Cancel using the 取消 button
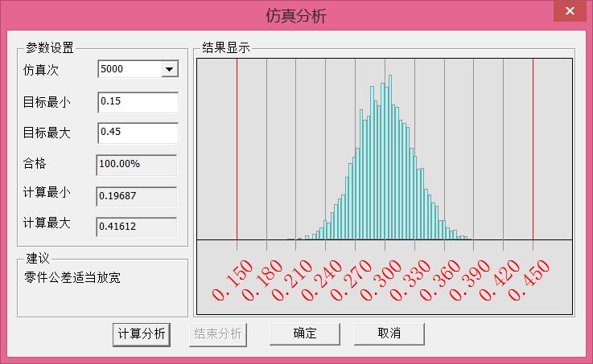Image resolution: width=593 pixels, height=364 pixels. click(389, 333)
